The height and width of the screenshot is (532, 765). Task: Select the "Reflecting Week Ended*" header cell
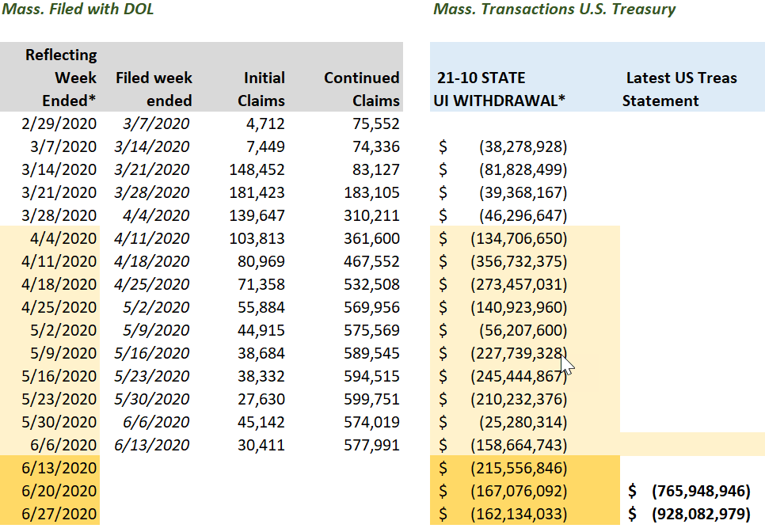point(61,78)
